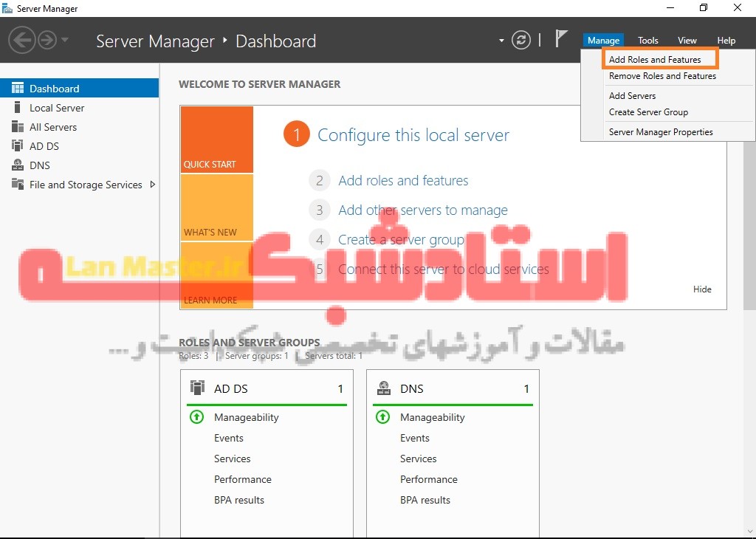Screen dimensions: 756x539
Task: Open BPA results in AD DS tile
Action: pyautogui.click(x=239, y=500)
